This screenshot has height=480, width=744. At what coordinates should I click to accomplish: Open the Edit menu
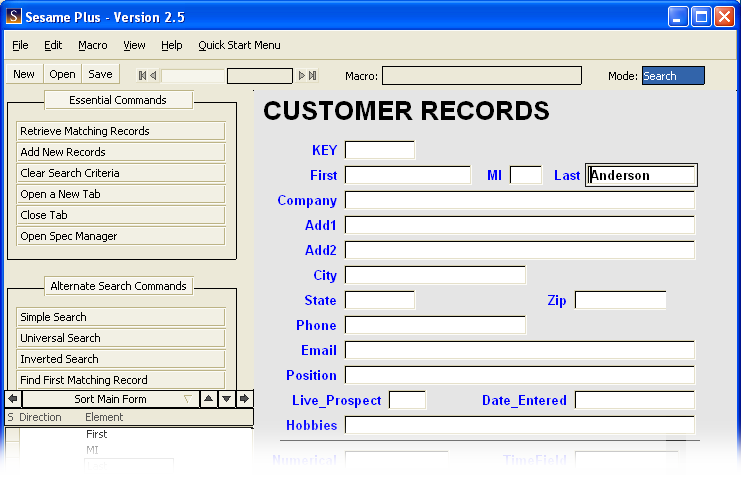pyautogui.click(x=53, y=45)
